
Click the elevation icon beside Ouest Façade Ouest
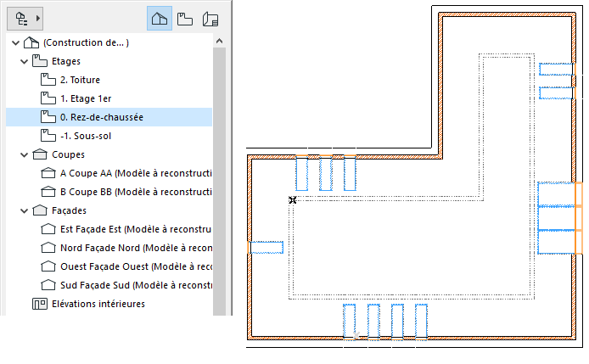point(48,266)
